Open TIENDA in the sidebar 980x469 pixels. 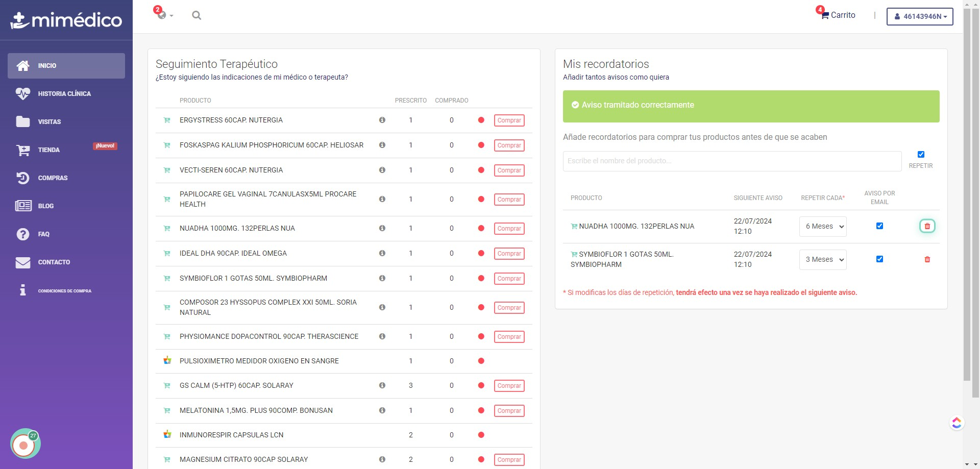click(x=66, y=150)
